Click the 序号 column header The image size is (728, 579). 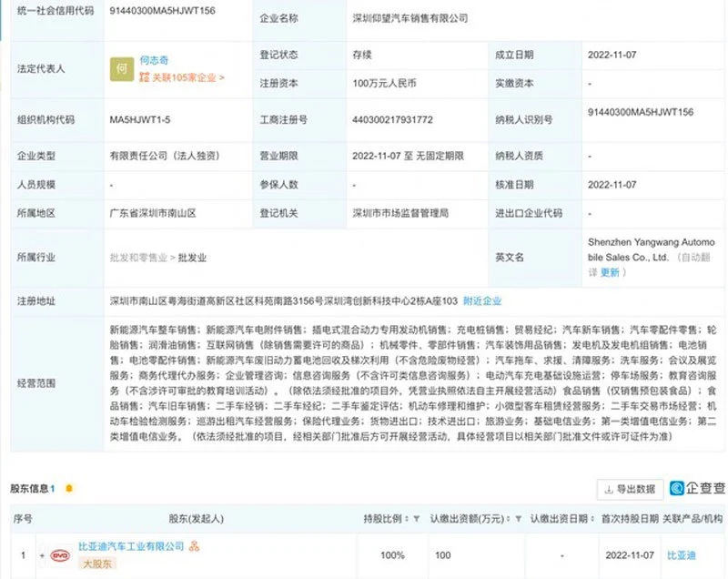23,519
